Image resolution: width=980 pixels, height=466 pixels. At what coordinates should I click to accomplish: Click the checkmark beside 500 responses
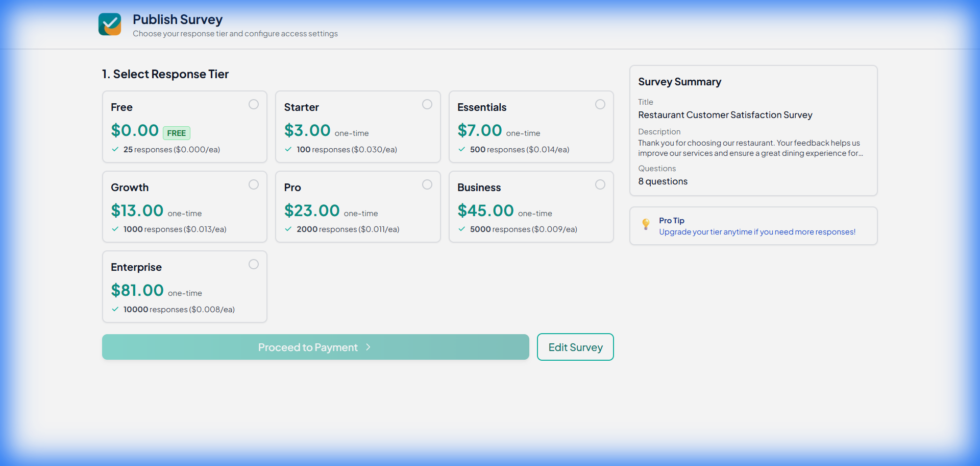click(461, 149)
